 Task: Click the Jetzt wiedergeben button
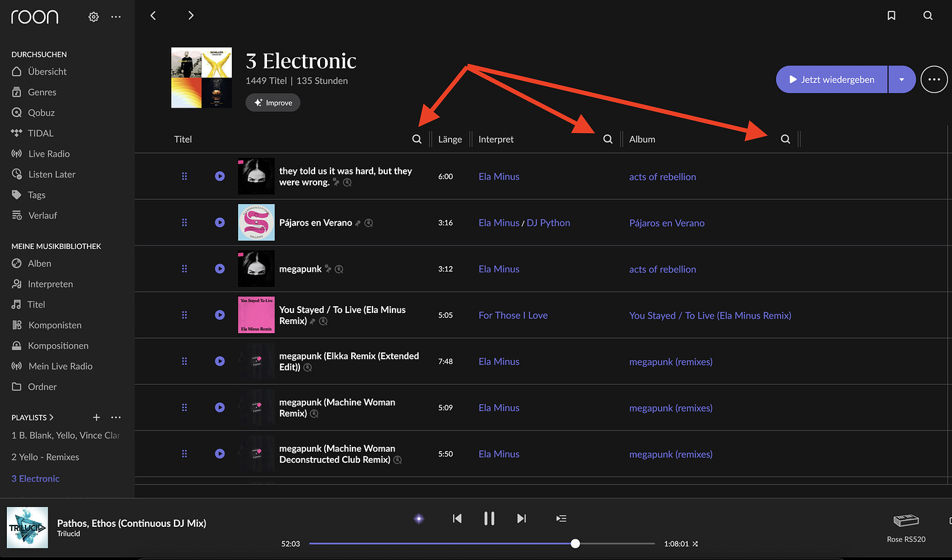832,79
